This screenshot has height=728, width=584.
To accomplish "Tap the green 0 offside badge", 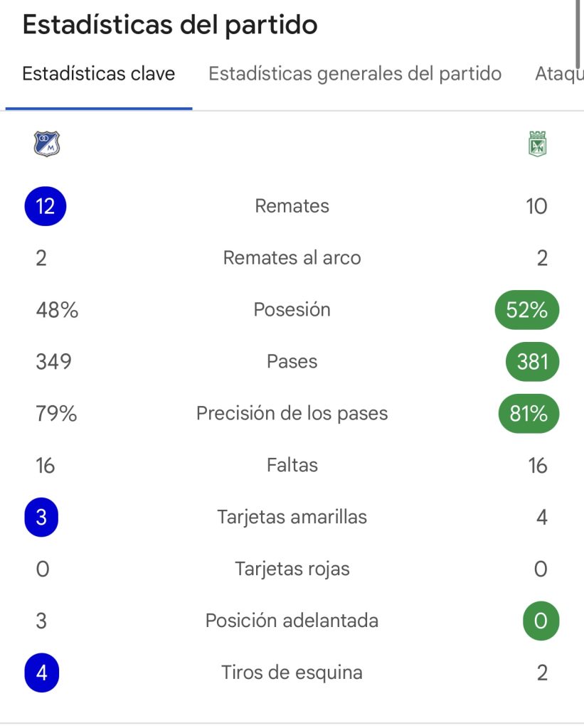I will (x=541, y=621).
